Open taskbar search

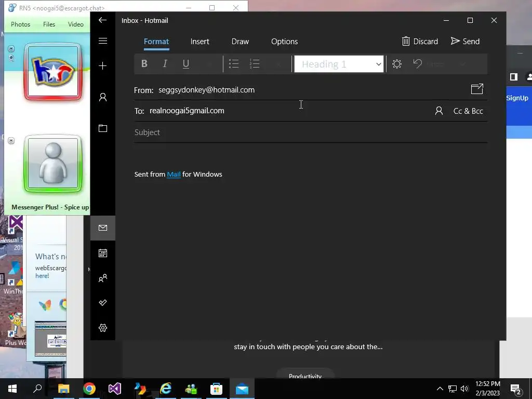click(x=37, y=389)
